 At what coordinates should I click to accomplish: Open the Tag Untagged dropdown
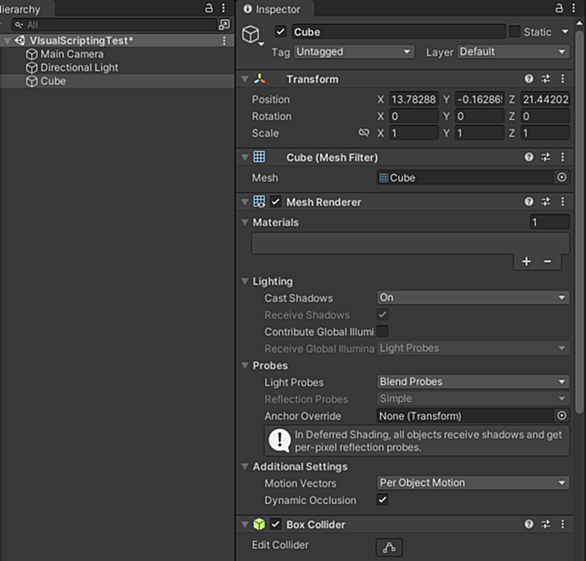pos(354,52)
